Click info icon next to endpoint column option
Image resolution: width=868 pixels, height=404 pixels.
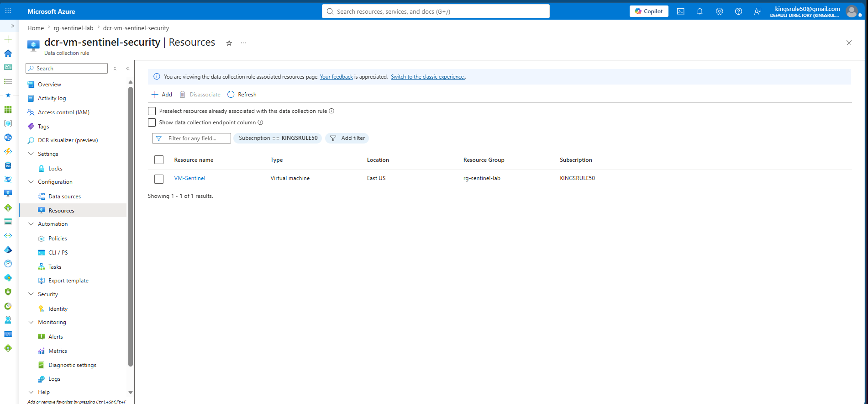pos(260,122)
